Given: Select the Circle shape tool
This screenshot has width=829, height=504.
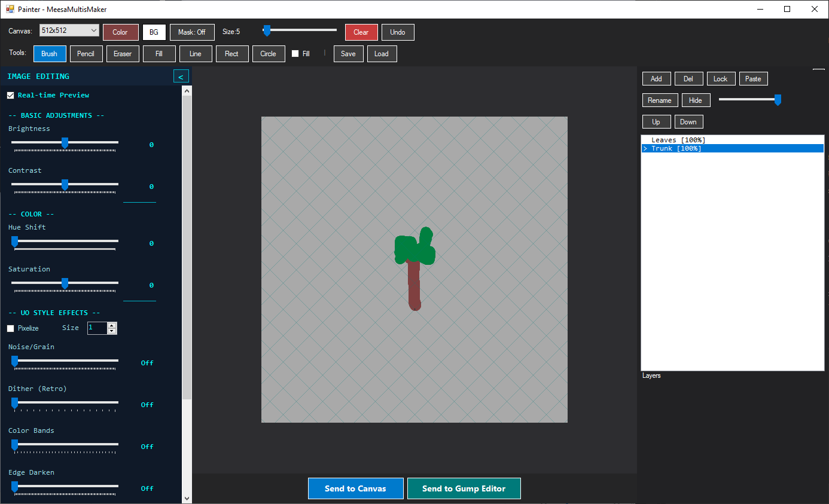Looking at the screenshot, I should coord(269,54).
